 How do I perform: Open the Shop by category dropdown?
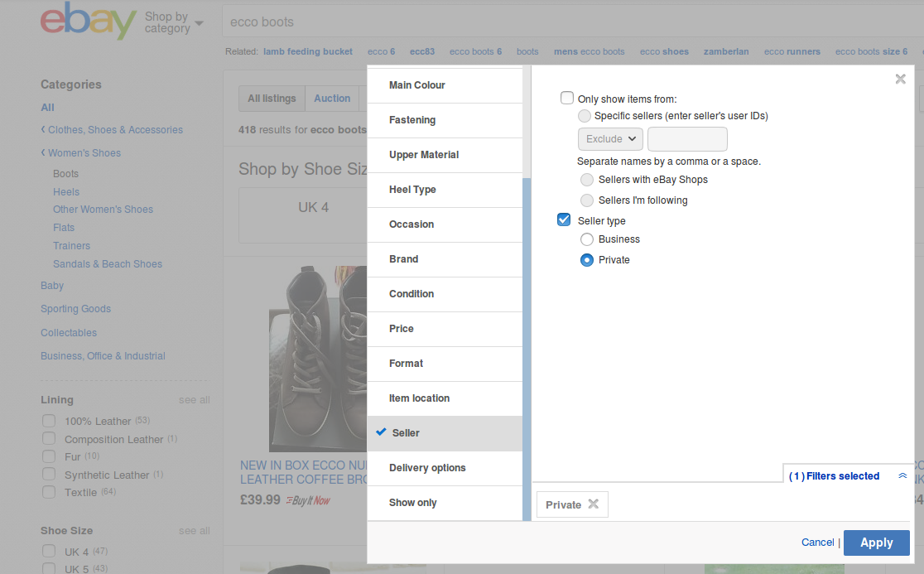(174, 22)
